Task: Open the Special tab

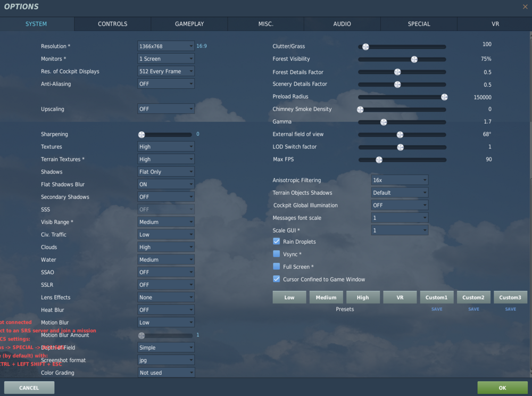Action: coord(419,24)
